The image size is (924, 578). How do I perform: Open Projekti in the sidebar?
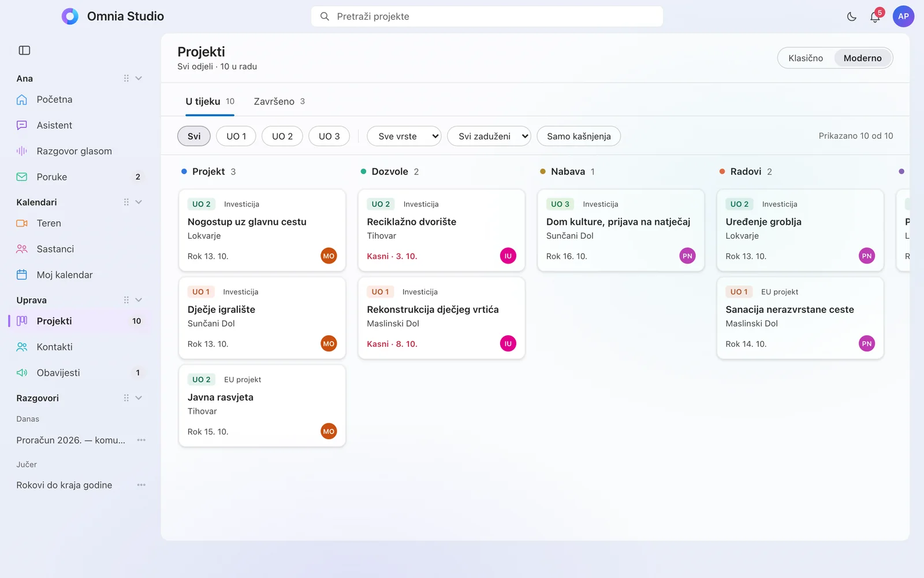(x=80, y=321)
